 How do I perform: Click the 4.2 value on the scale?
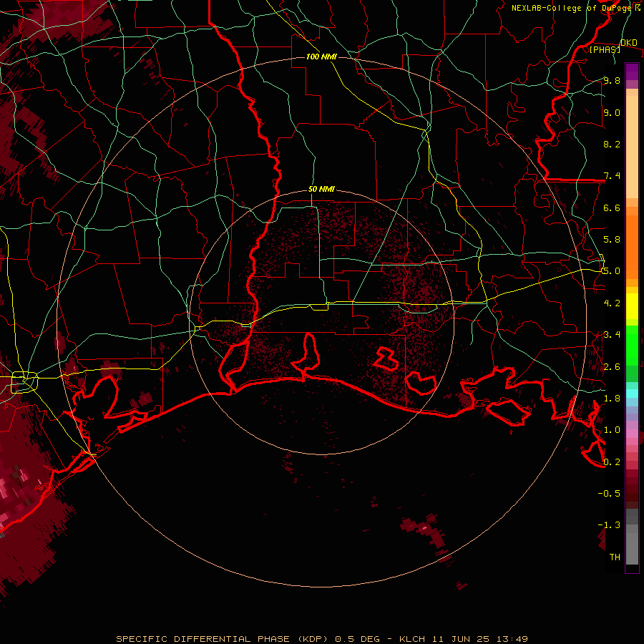tap(612, 303)
